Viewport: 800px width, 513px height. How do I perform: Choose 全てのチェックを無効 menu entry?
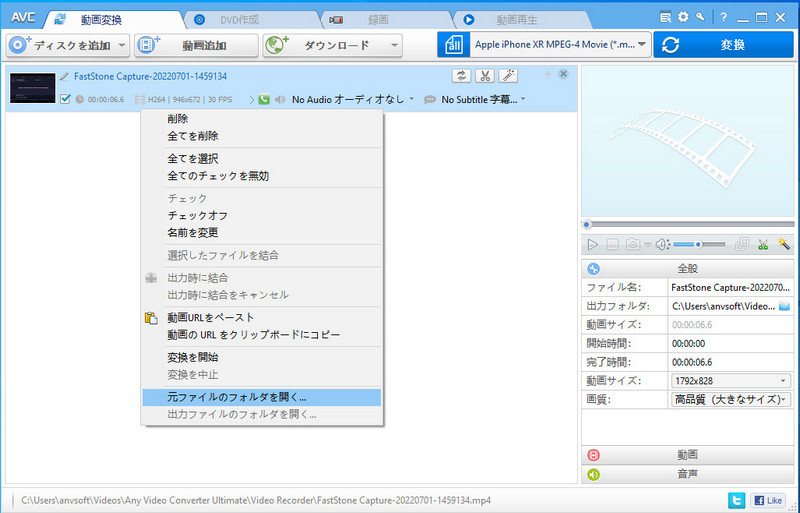click(x=262, y=176)
